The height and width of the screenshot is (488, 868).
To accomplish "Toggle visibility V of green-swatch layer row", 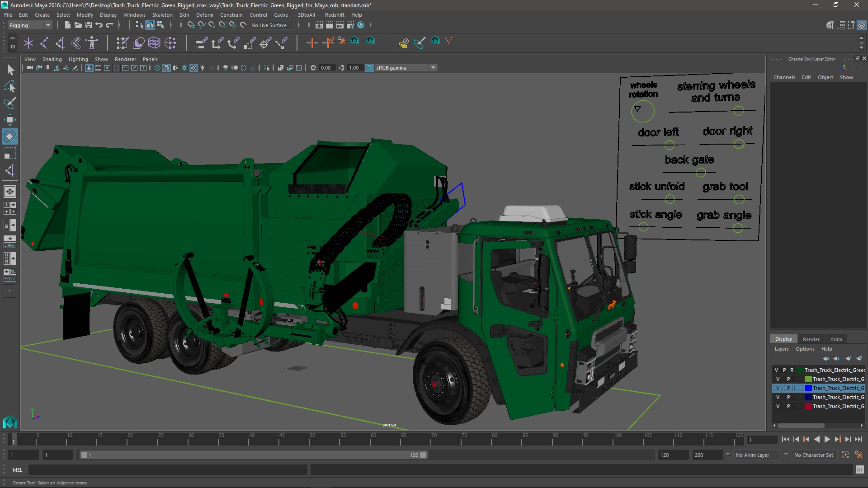I will click(778, 379).
